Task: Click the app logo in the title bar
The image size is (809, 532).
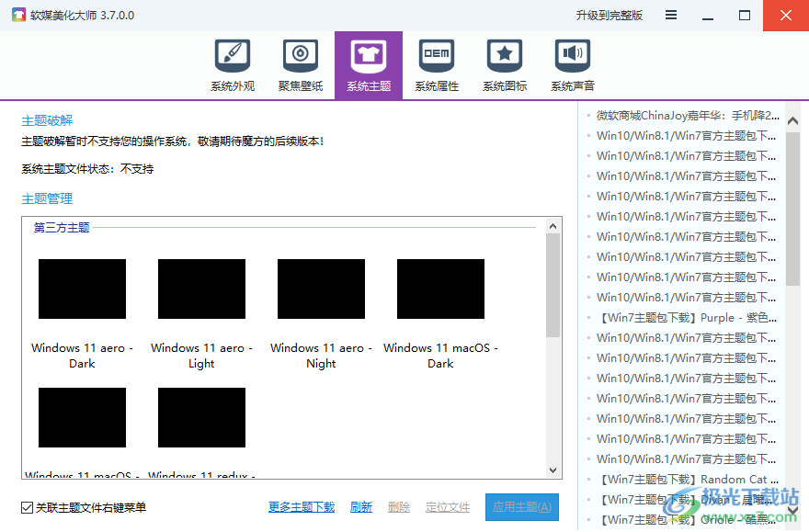Action: [x=17, y=16]
